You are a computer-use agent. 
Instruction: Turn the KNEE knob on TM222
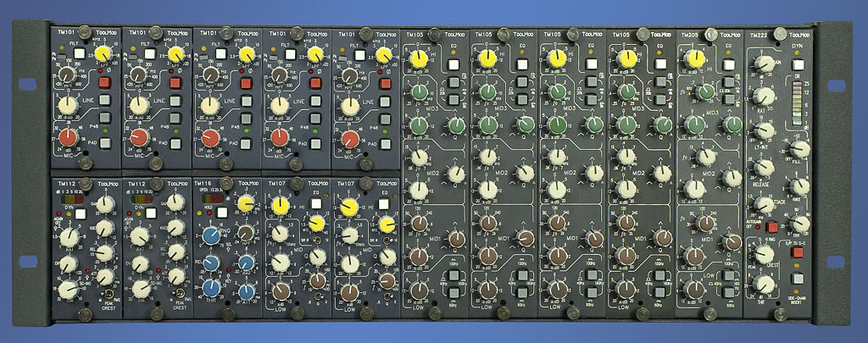[x=800, y=187]
